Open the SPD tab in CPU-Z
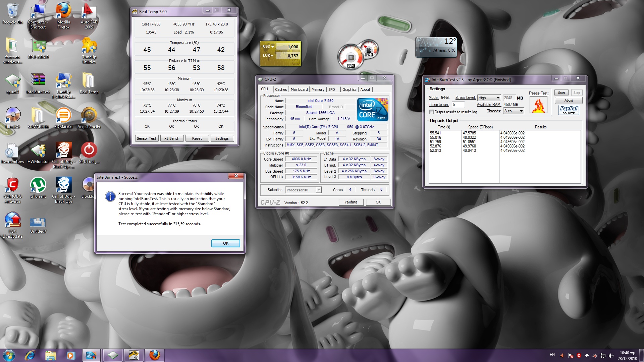 coord(332,89)
